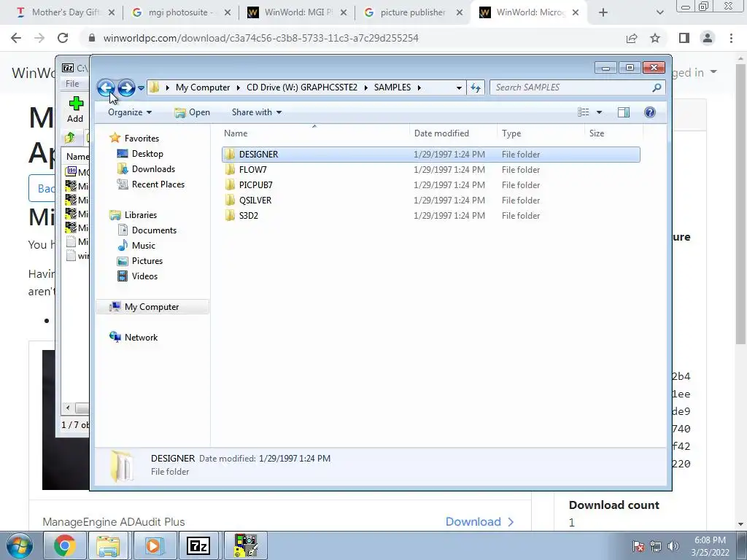The image size is (747, 560).
Task: Open Recent Places in navigation pane
Action: coord(158,184)
